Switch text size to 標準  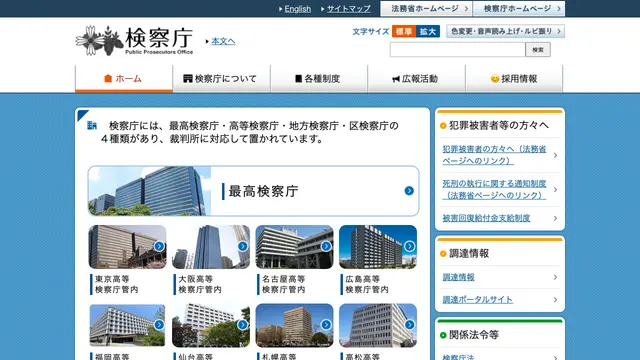pyautogui.click(x=404, y=31)
